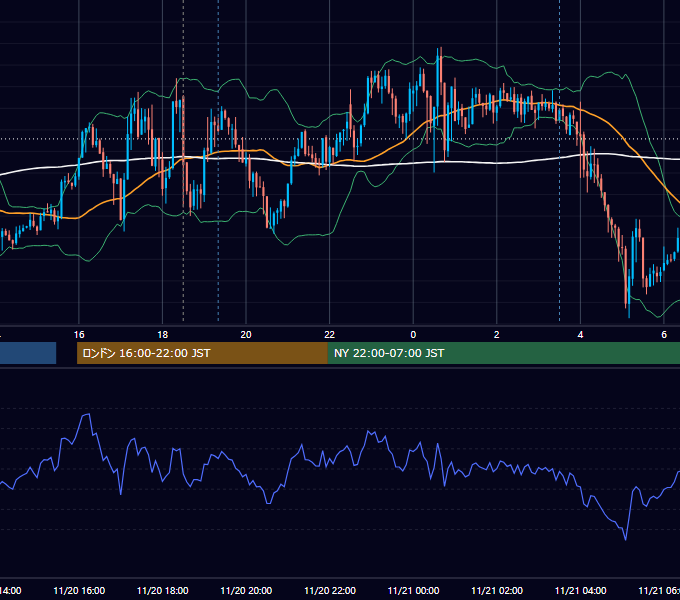680x600 pixels.
Task: Click the NY 22:00-07:00 JST session bar
Action: [x=503, y=353]
